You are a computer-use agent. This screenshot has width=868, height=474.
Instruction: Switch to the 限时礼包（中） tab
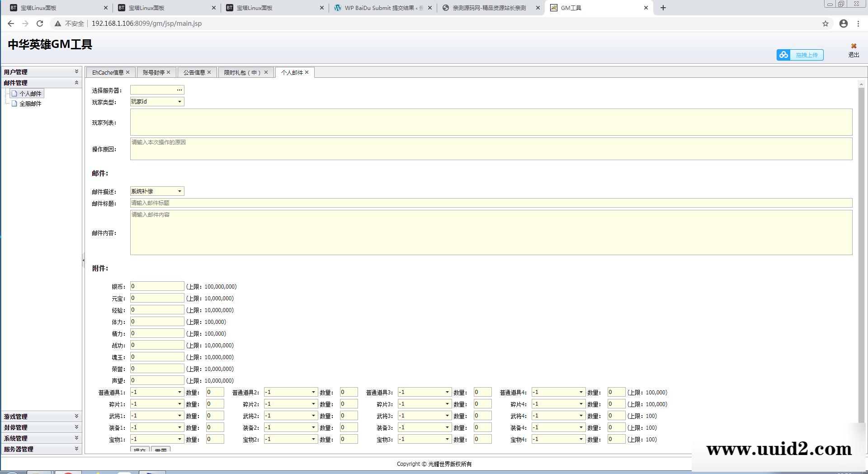tap(242, 72)
